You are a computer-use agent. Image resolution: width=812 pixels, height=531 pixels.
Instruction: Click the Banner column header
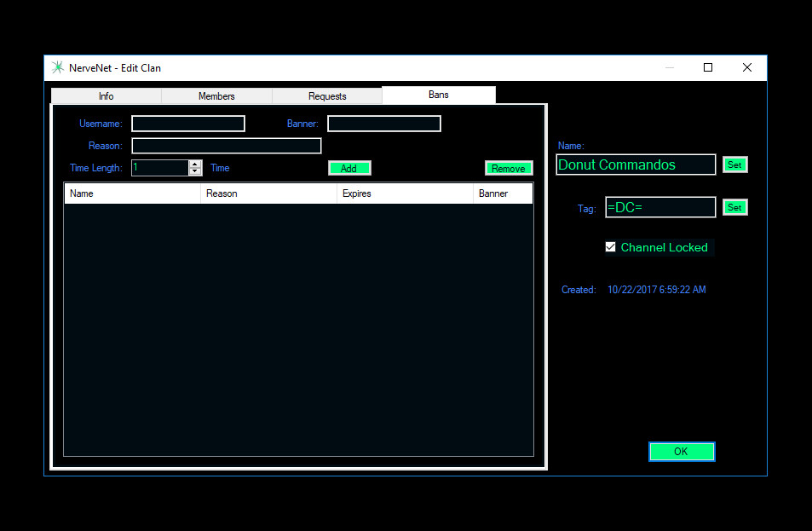[x=503, y=194]
